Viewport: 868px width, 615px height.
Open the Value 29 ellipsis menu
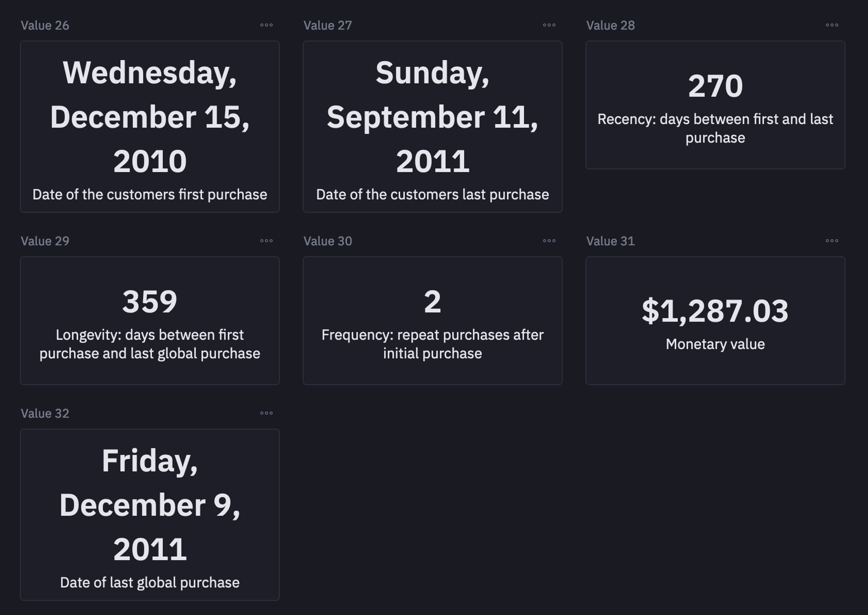pos(266,241)
